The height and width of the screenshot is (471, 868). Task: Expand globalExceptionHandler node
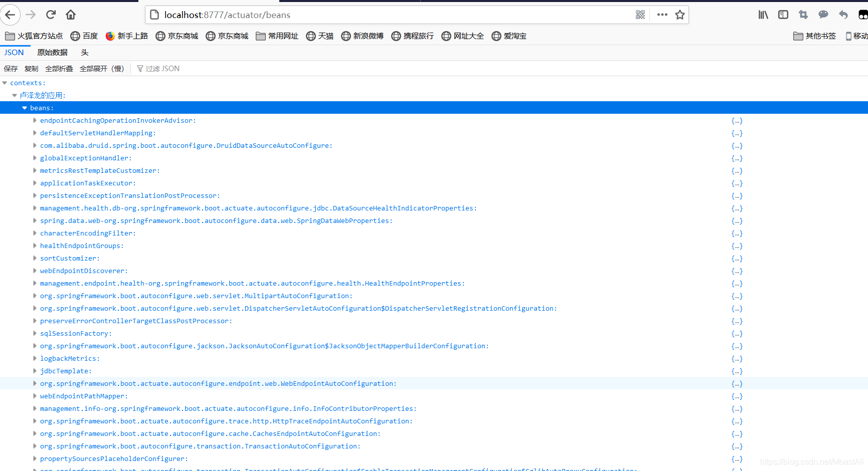(35, 158)
